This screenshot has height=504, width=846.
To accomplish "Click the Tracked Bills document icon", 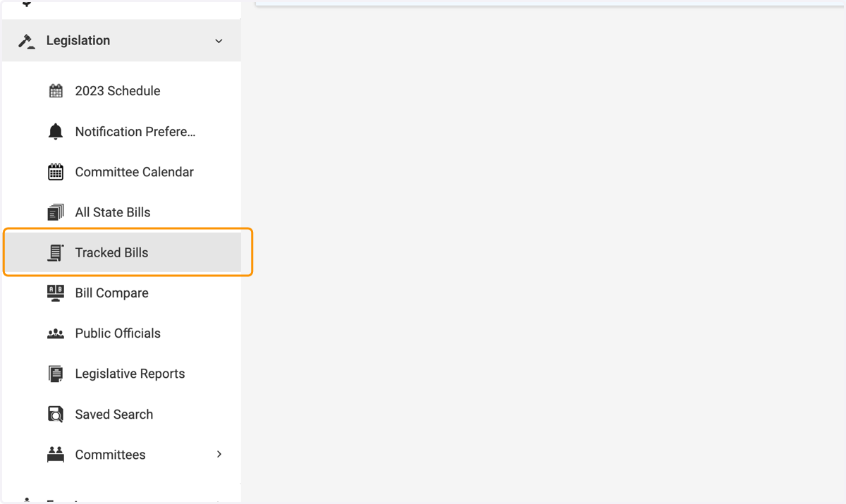I will point(56,252).
